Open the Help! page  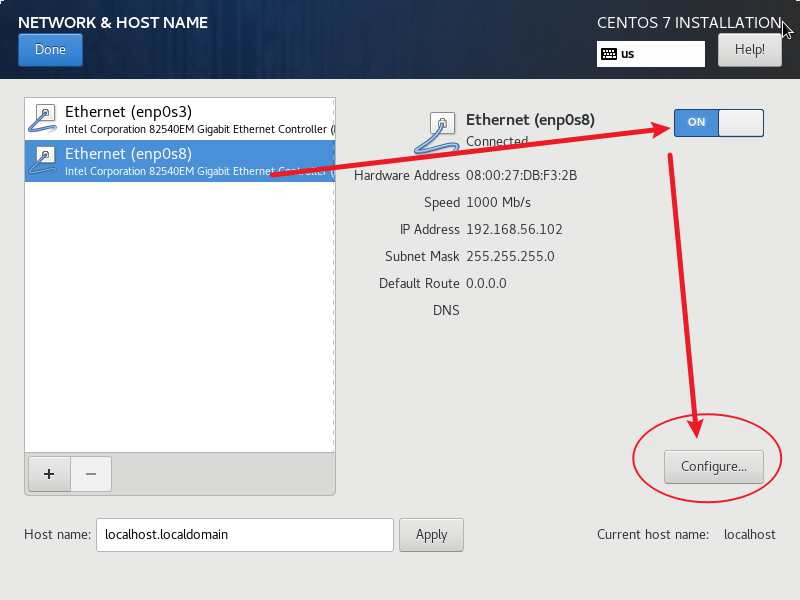(749, 50)
